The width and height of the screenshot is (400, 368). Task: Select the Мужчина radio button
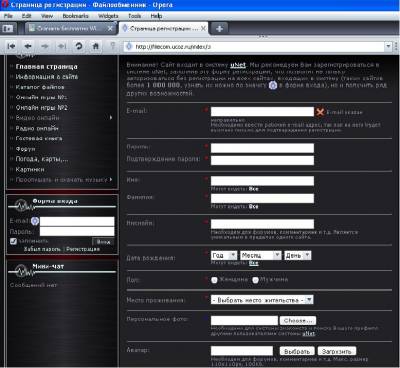tap(255, 280)
